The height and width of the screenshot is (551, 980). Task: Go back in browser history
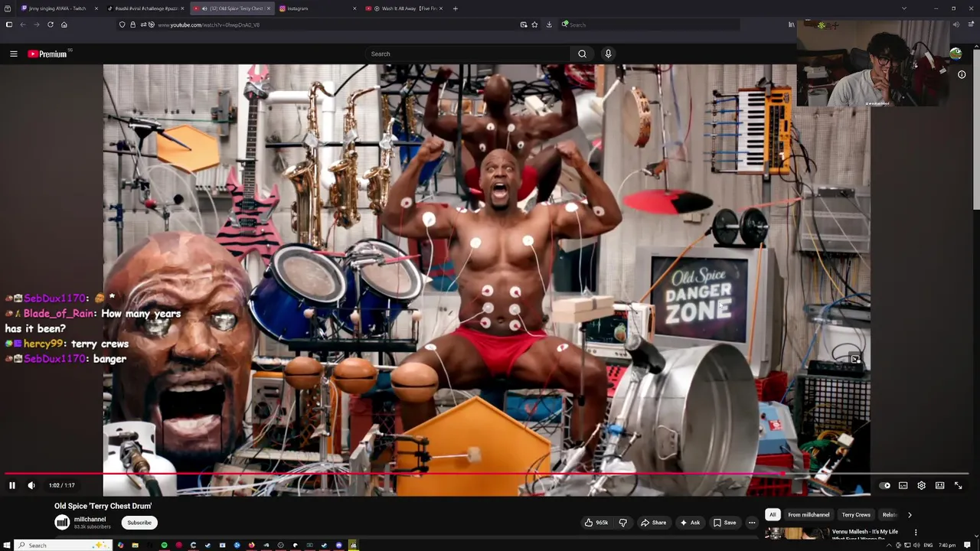pyautogui.click(x=23, y=24)
